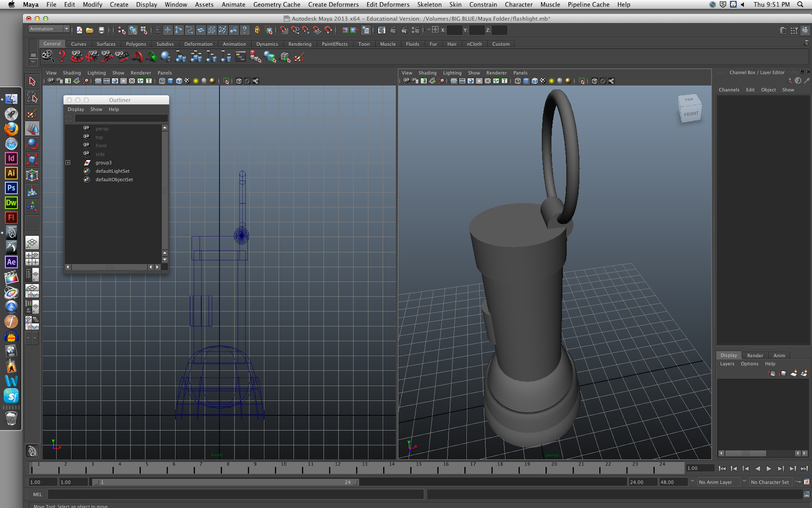Activate Smooth Shade All sphere icon in perspective viewport
This screenshot has width=812, height=508.
[470, 80]
